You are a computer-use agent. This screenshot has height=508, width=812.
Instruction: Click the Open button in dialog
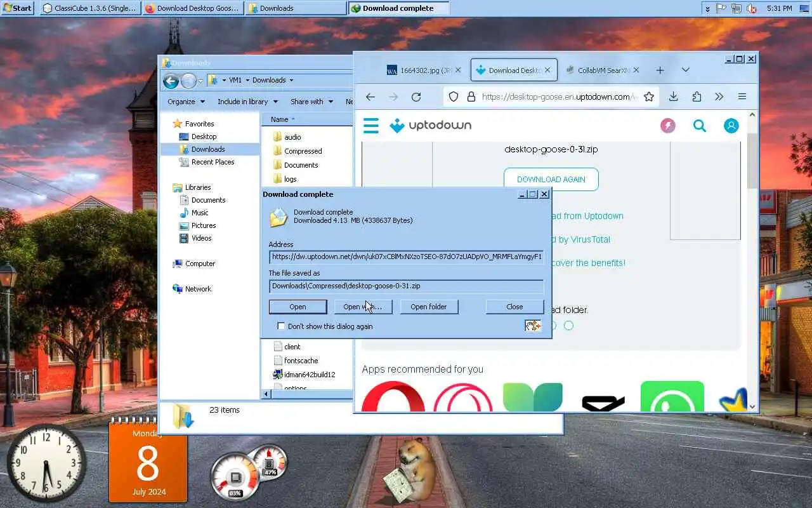[298, 307]
